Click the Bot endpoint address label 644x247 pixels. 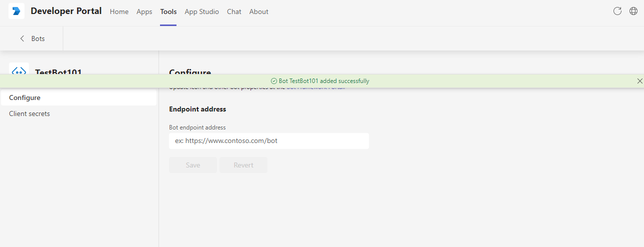tap(197, 127)
